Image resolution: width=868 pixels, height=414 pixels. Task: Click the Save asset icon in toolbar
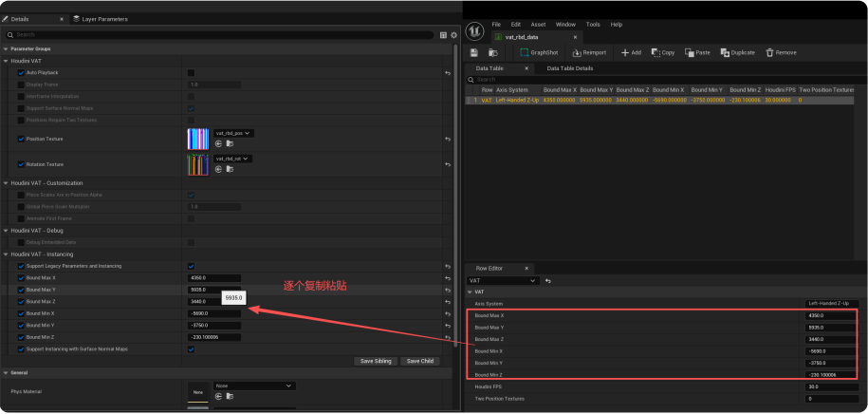point(473,52)
